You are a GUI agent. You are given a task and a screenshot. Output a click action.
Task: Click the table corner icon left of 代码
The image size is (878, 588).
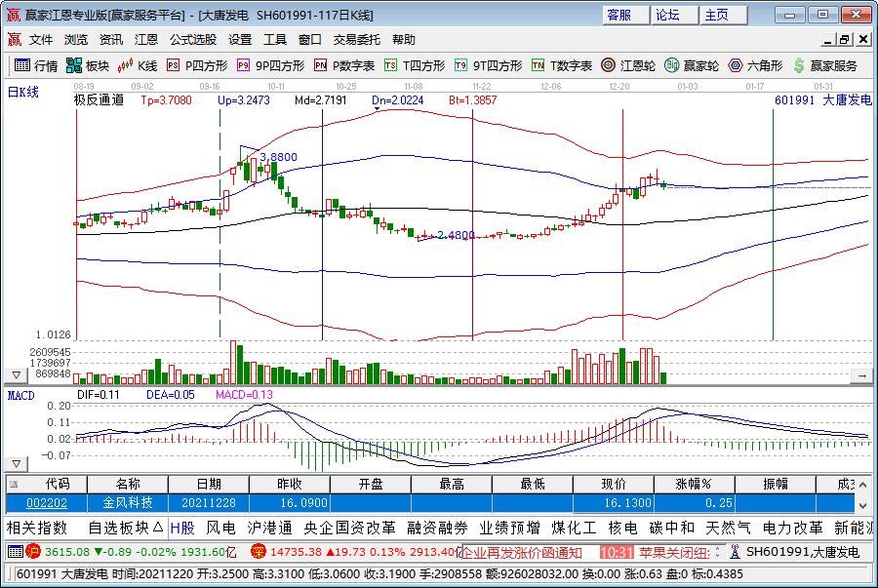click(x=14, y=484)
